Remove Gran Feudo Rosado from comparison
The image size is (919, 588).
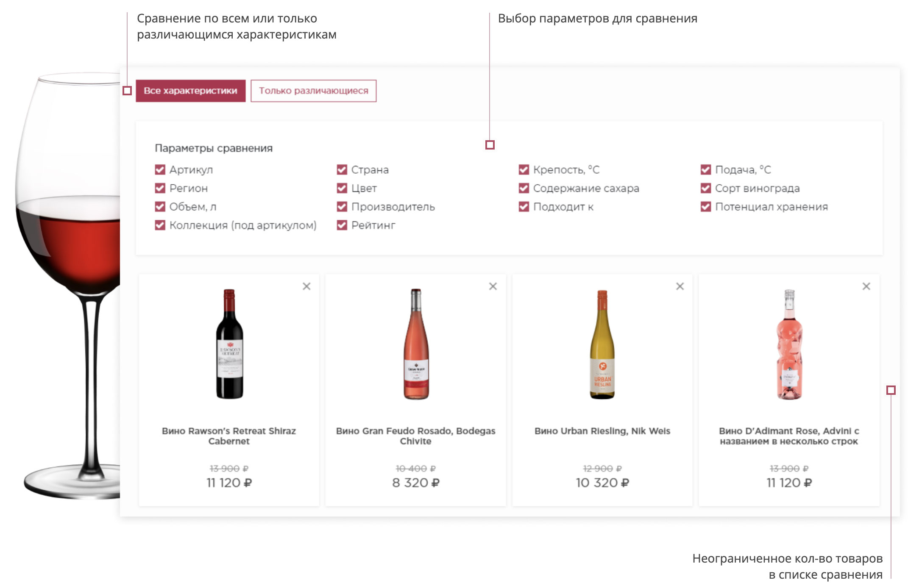493,286
